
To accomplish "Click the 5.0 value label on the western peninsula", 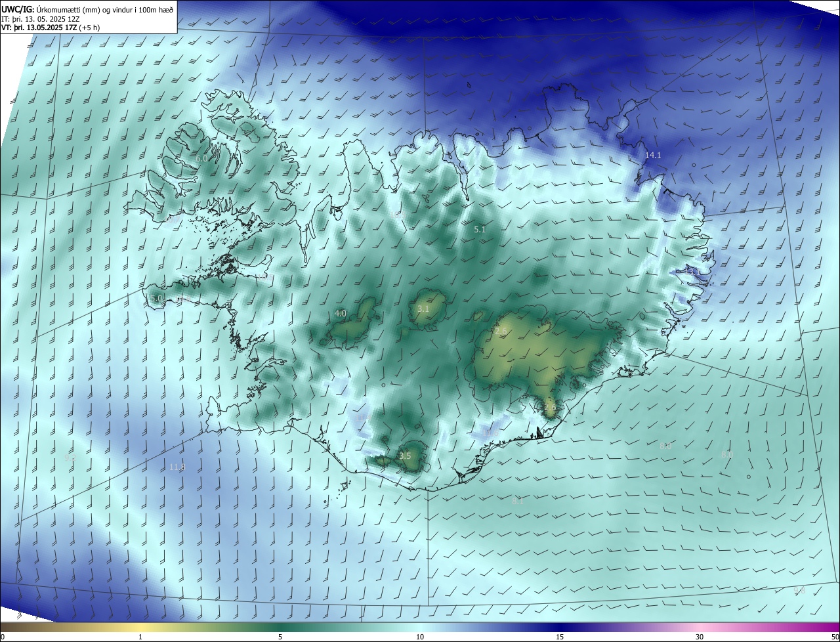I will click(x=156, y=299).
